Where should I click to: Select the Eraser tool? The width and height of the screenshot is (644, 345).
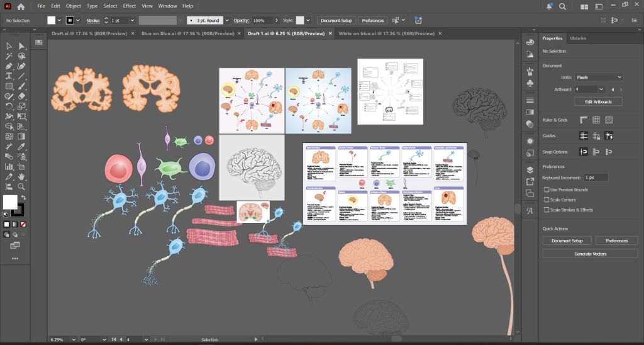22,96
